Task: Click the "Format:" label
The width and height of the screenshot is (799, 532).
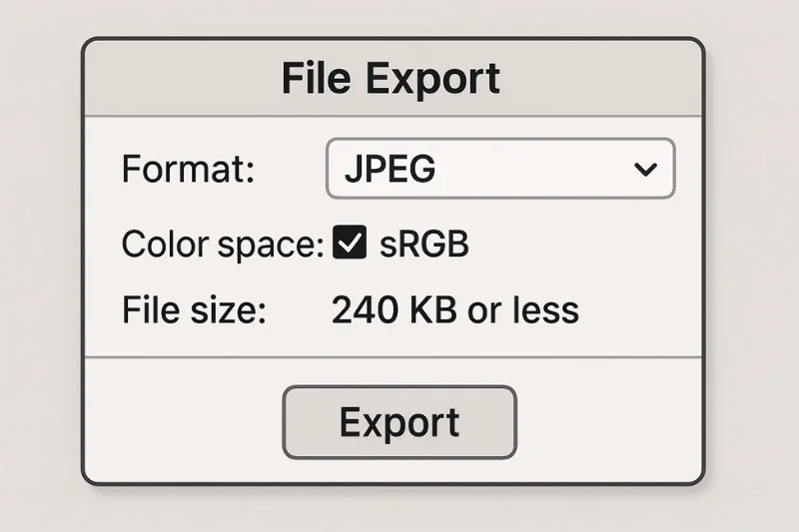Action: (x=188, y=169)
